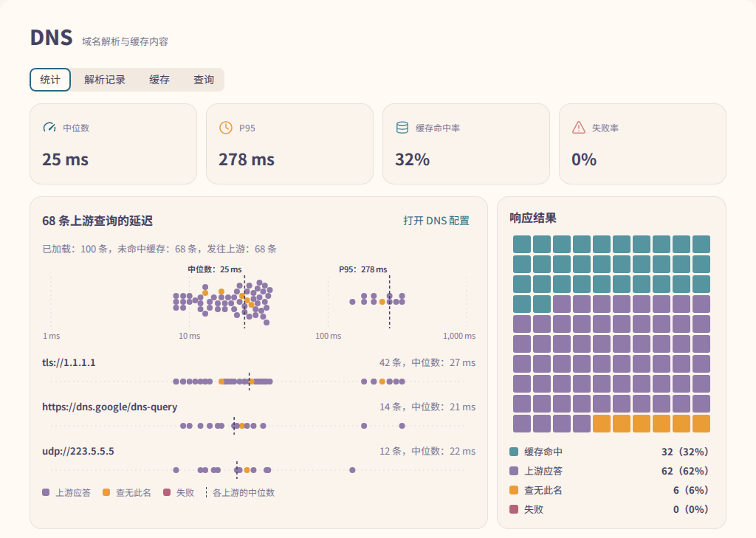Click the 中位数：25 ms chart marker label
Screen dimensions: 756x538
pos(215,269)
